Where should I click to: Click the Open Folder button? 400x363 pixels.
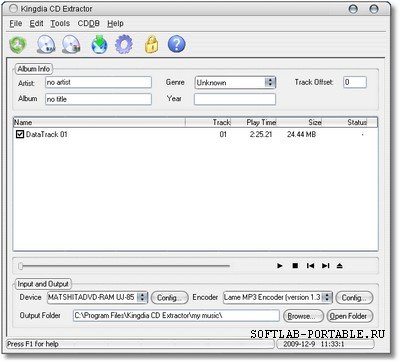pyautogui.click(x=350, y=316)
